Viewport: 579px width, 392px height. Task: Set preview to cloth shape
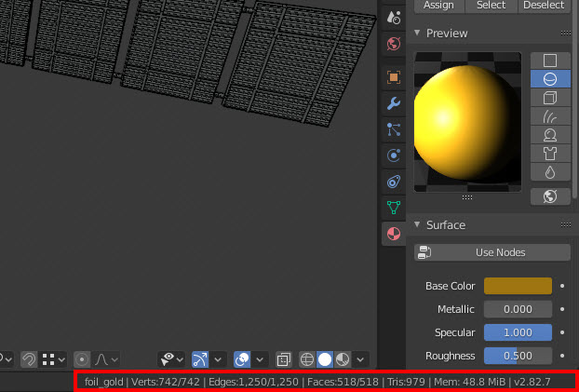tap(550, 154)
